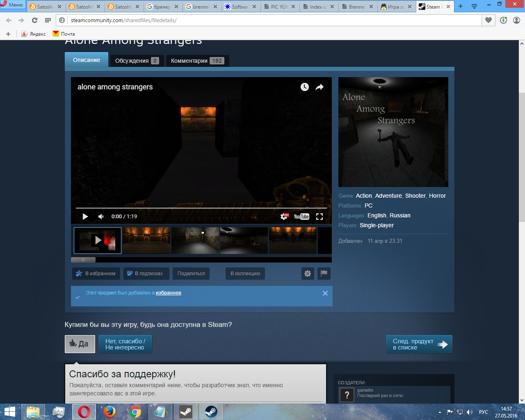525x420 pixels.
Task: Open File Explorer from the taskbar
Action: coord(33,412)
